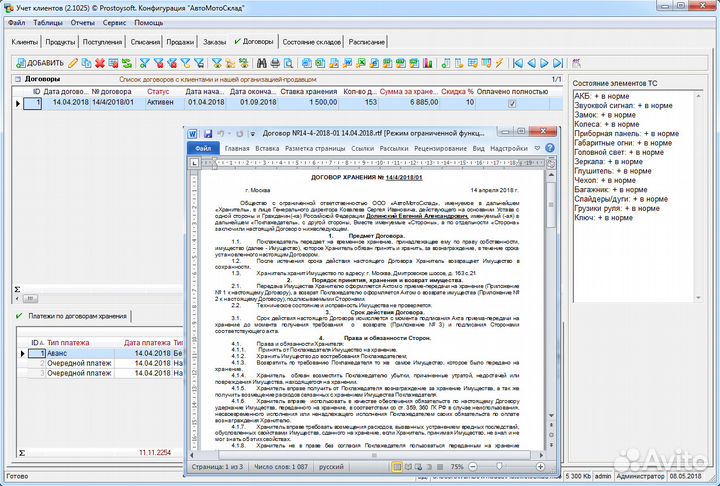Click the Word help question mark icon

point(550,148)
